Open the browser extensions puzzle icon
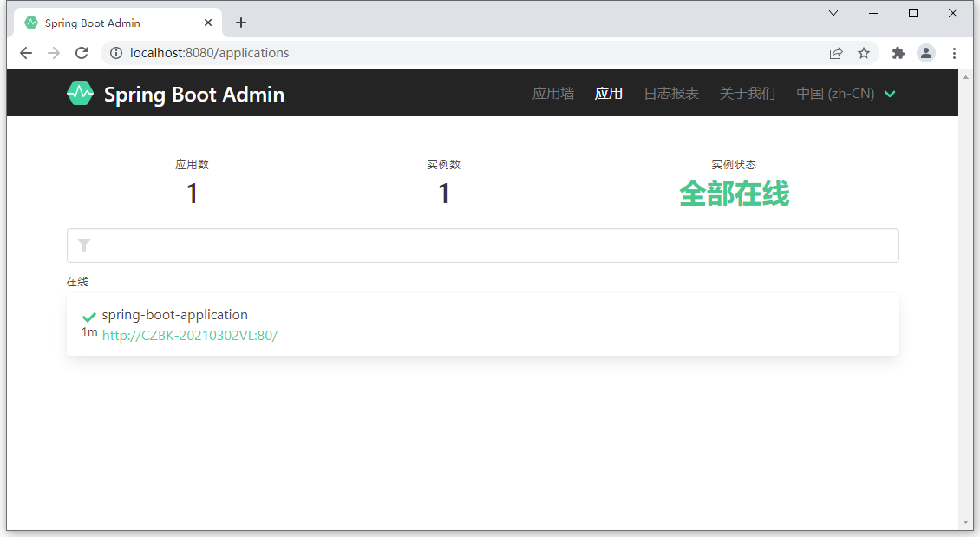The width and height of the screenshot is (980, 537). click(x=898, y=53)
